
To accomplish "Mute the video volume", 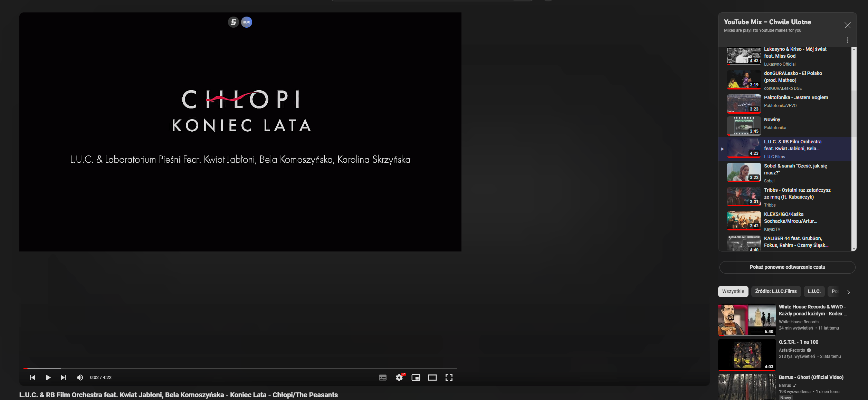I will (80, 377).
